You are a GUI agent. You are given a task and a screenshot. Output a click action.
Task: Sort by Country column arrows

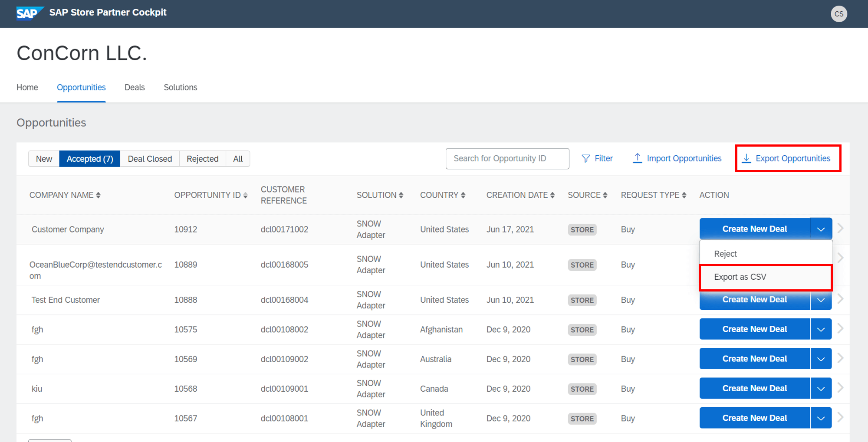(x=463, y=195)
